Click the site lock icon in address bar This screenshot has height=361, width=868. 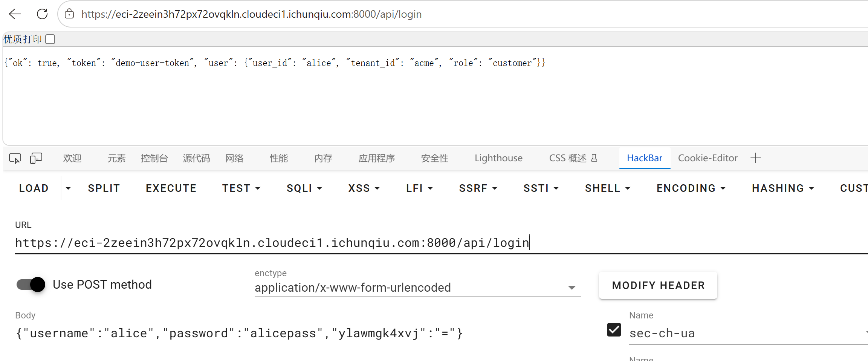69,14
